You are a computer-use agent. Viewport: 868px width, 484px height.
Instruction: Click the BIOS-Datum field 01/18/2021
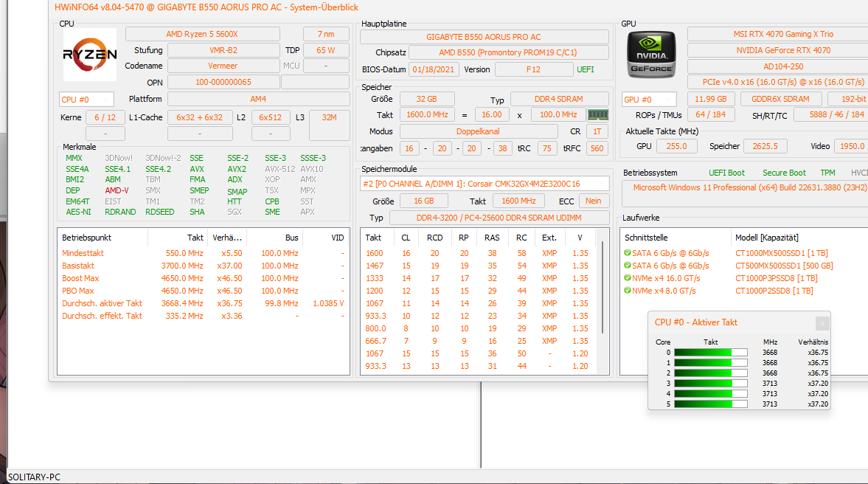pos(433,70)
